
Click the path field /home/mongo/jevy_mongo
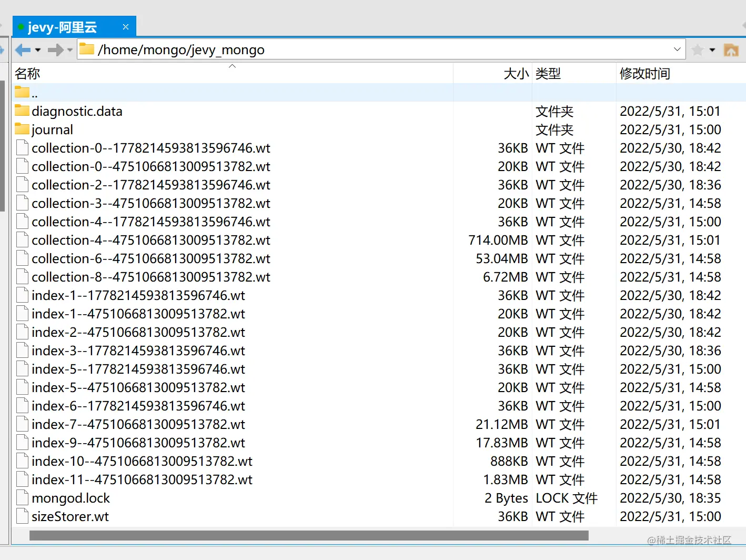[381, 49]
